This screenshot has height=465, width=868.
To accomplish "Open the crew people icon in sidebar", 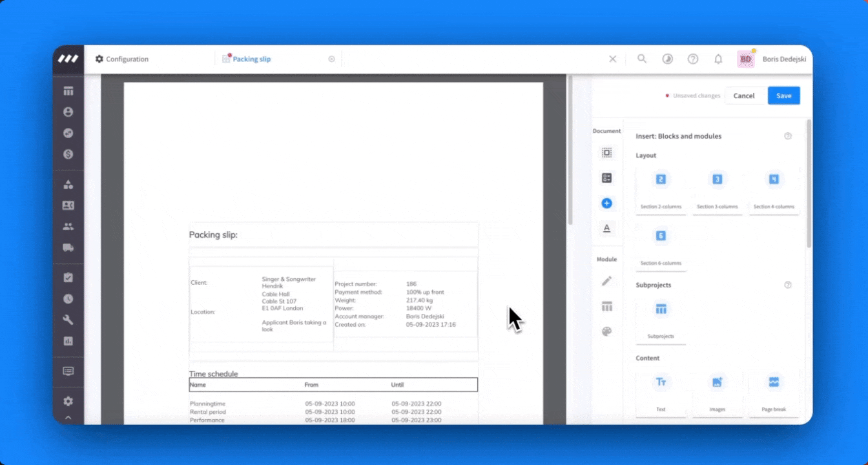I will 68,227.
